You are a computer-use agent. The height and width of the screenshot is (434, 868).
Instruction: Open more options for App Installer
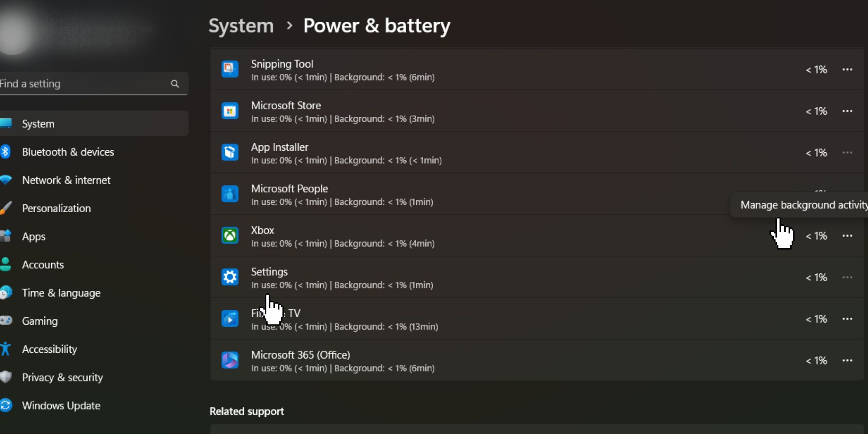pos(847,153)
